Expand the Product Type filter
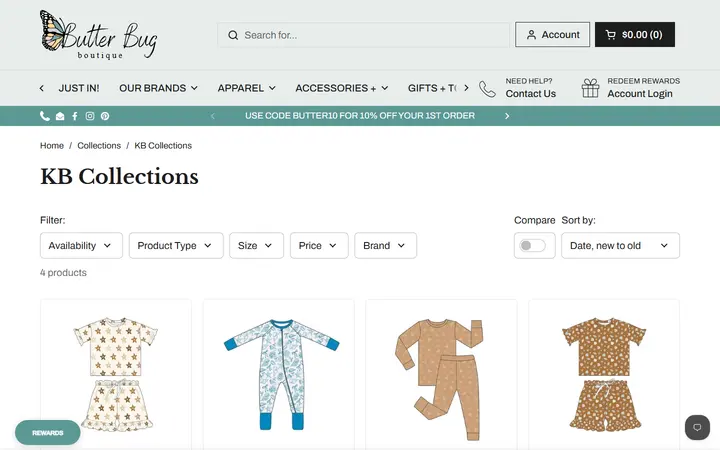The width and height of the screenshot is (720, 450). coord(176,246)
